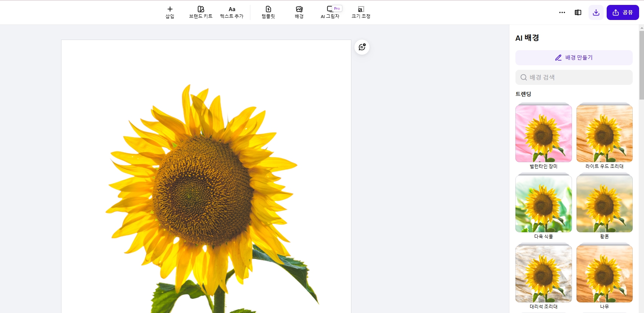Click the 공유 share button

pyautogui.click(x=623, y=12)
